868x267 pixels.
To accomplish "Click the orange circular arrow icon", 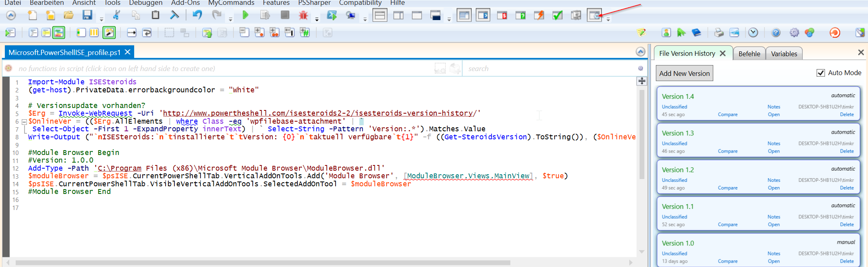I will 835,33.
